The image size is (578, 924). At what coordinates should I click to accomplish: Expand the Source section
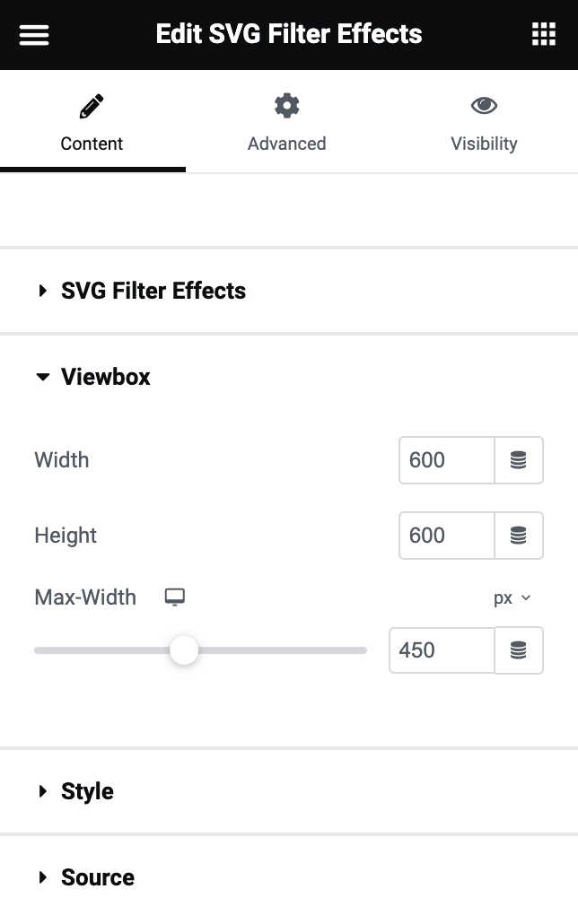[97, 877]
